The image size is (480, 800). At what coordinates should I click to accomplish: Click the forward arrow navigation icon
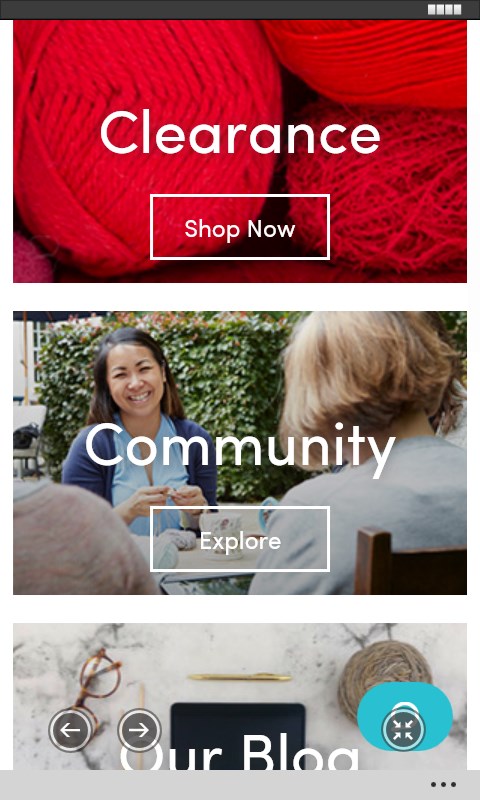[139, 730]
